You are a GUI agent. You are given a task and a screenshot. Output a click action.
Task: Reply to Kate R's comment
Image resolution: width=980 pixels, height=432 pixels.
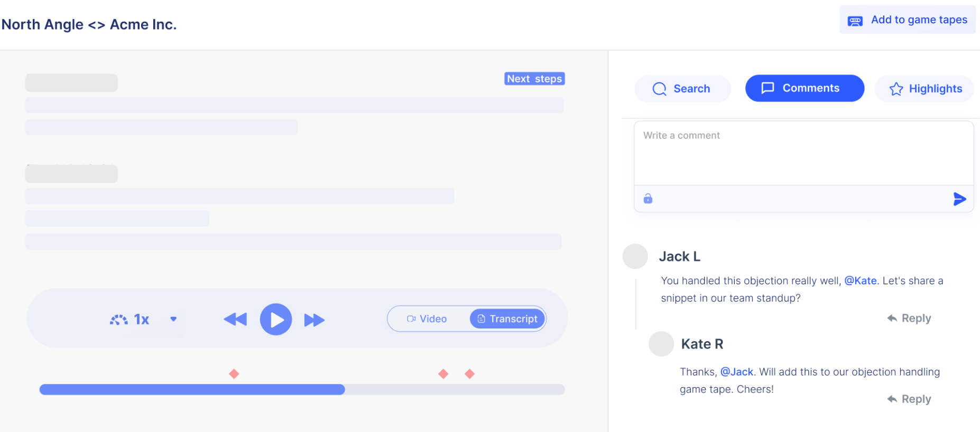tap(909, 399)
